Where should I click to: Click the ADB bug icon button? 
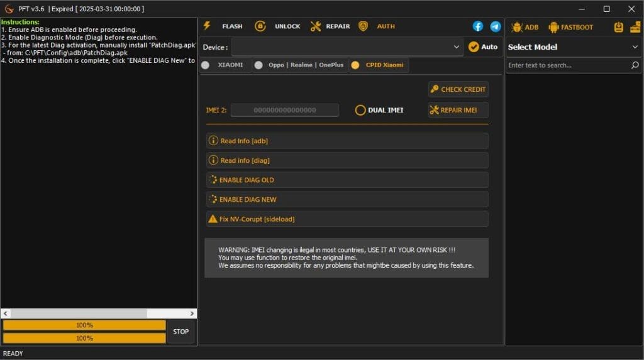click(525, 27)
